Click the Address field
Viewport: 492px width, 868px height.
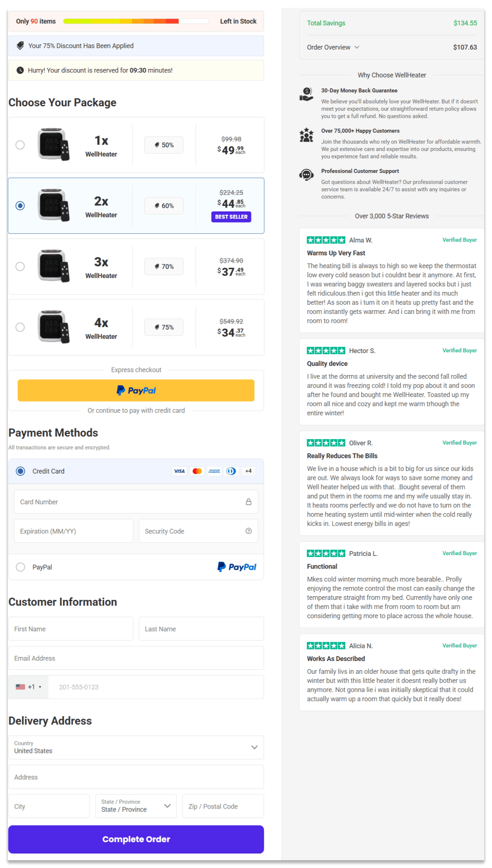click(136, 777)
